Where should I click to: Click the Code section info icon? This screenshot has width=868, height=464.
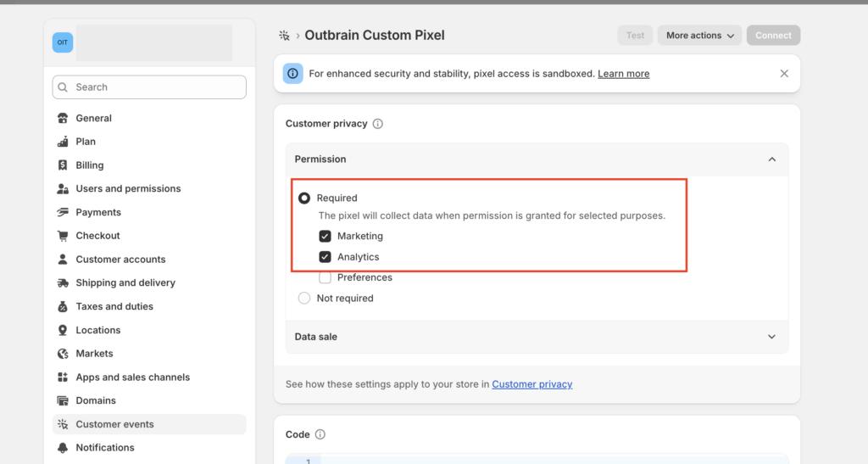(320, 434)
